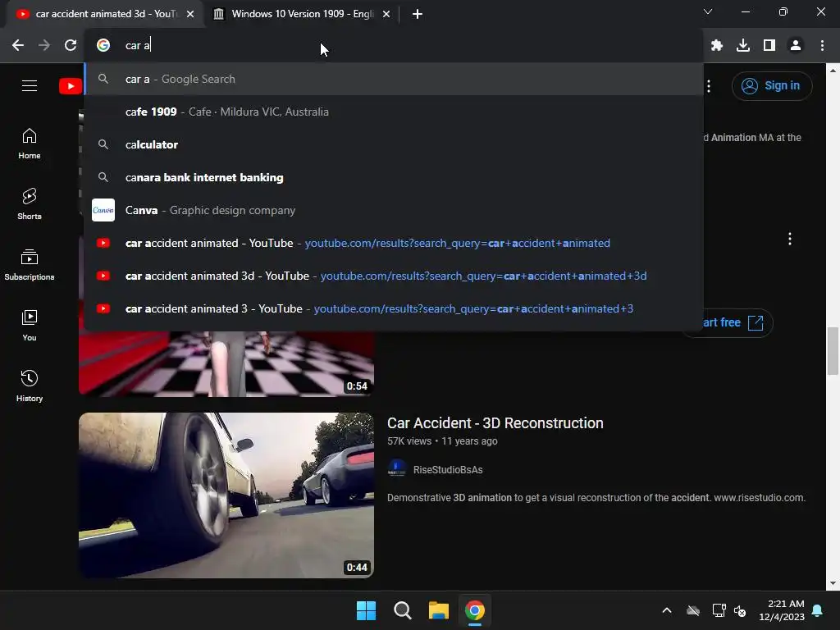The height and width of the screenshot is (630, 840).
Task: Open Chrome extensions puzzle icon
Action: coord(717,46)
